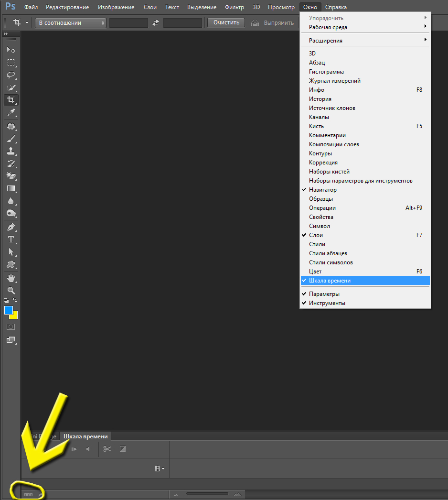This screenshot has width=448, height=500.
Task: Convert to frame animation icon
Action: coord(28,495)
